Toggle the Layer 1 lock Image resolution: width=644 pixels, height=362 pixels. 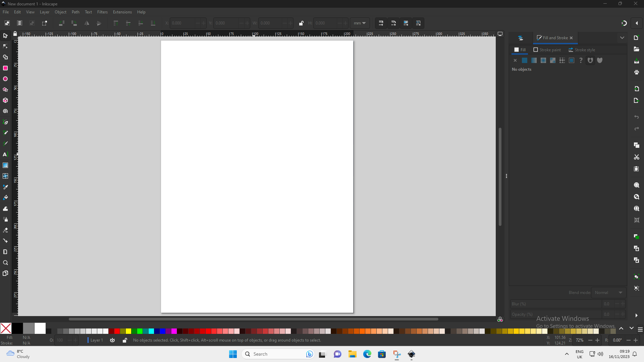pos(124,340)
